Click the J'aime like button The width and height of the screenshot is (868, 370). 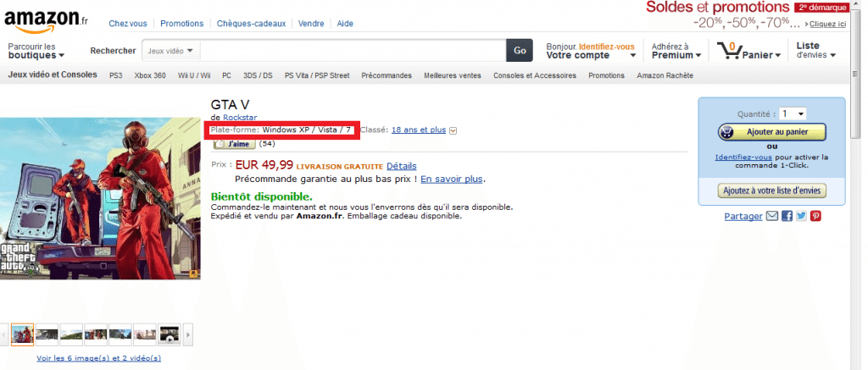[x=234, y=144]
